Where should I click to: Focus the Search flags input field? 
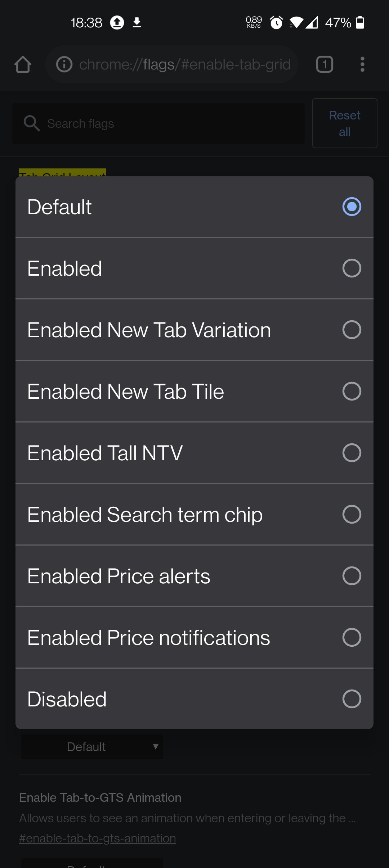point(173,123)
